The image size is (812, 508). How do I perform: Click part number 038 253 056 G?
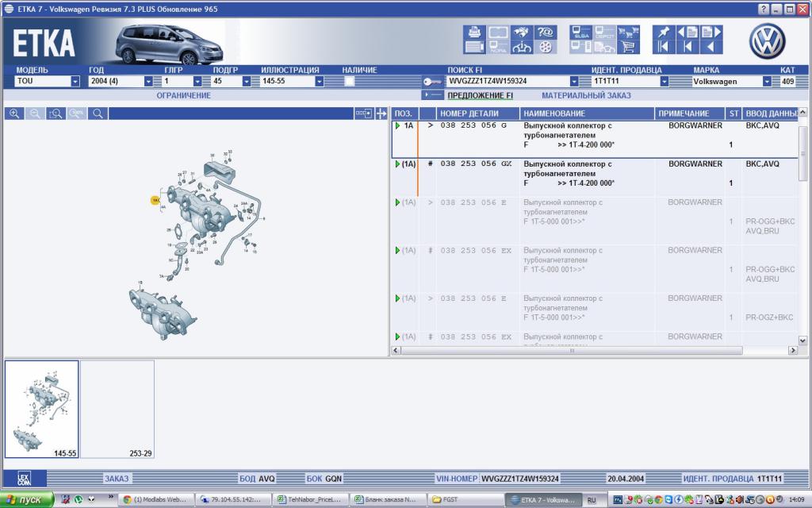(x=474, y=125)
